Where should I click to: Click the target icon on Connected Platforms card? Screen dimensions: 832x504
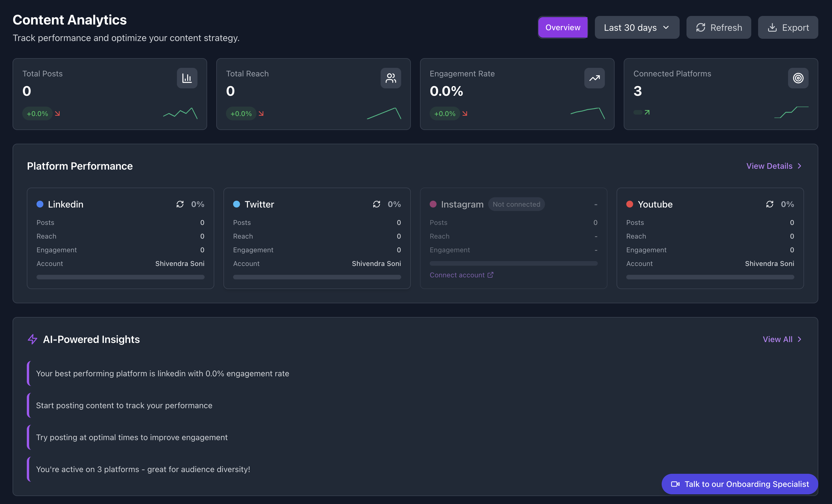coord(798,78)
